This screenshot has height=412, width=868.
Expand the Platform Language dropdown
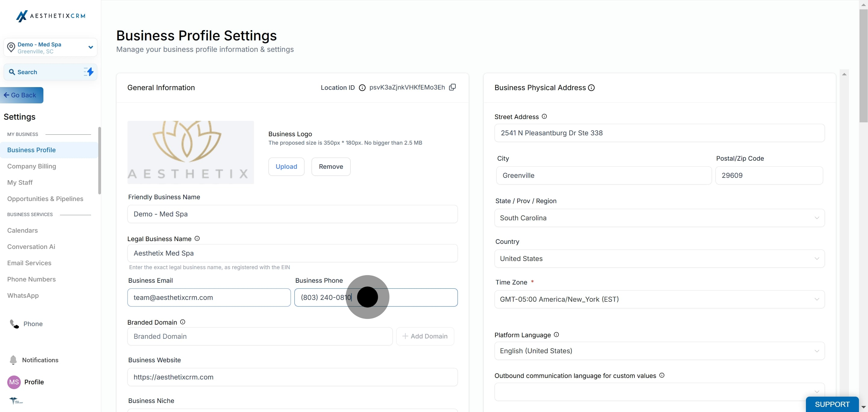659,351
